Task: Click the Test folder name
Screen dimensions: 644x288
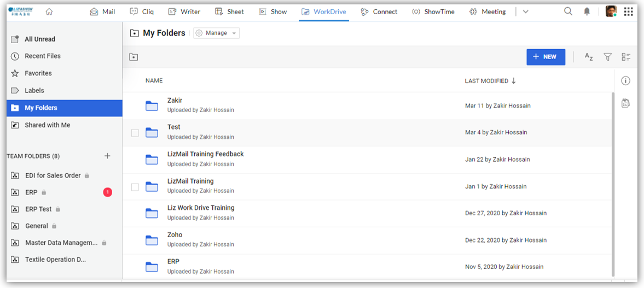Action: click(x=174, y=127)
